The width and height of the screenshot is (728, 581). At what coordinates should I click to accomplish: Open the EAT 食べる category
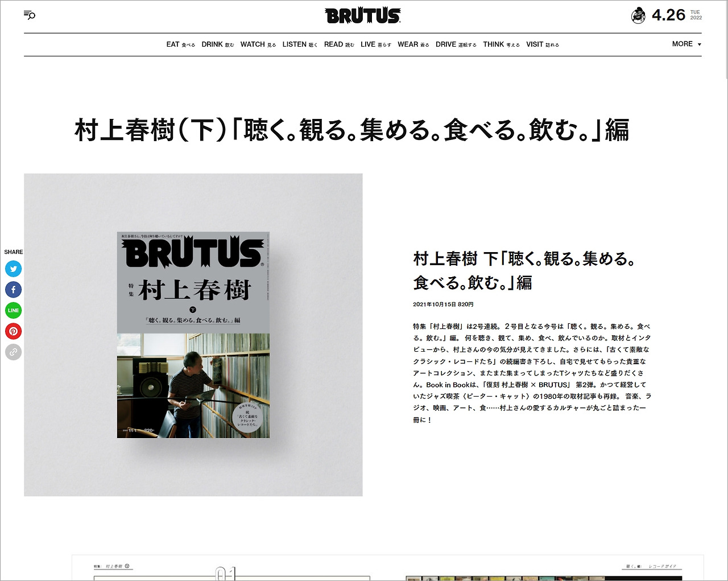tap(181, 44)
